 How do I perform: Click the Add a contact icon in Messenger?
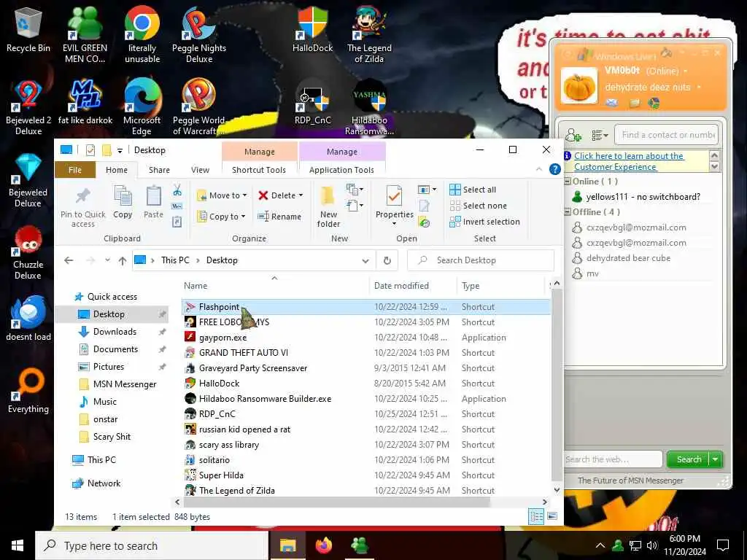tap(573, 135)
